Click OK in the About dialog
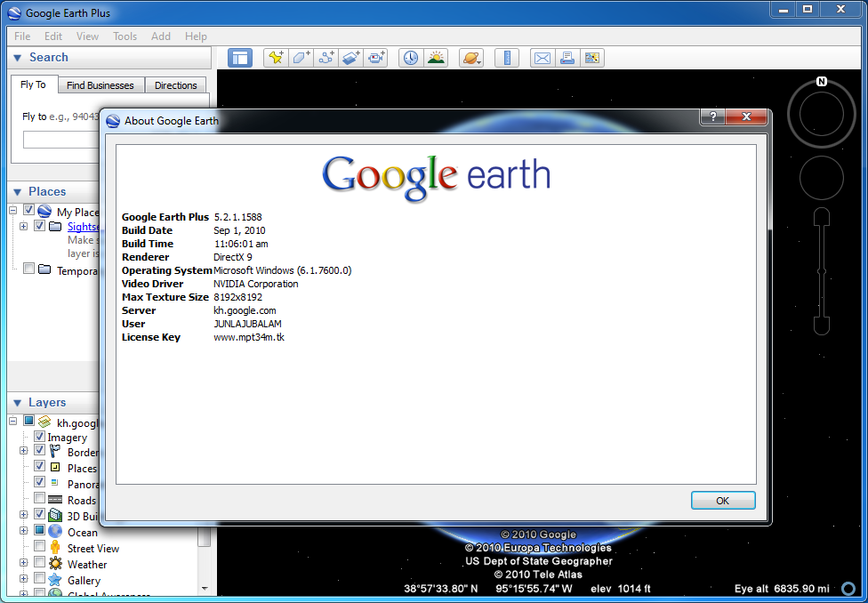 [723, 501]
